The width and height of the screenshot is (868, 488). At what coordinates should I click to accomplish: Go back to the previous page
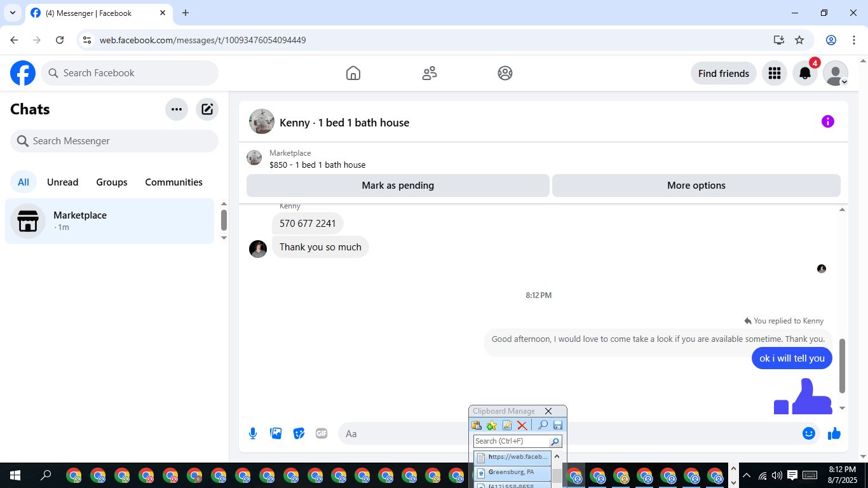(14, 40)
